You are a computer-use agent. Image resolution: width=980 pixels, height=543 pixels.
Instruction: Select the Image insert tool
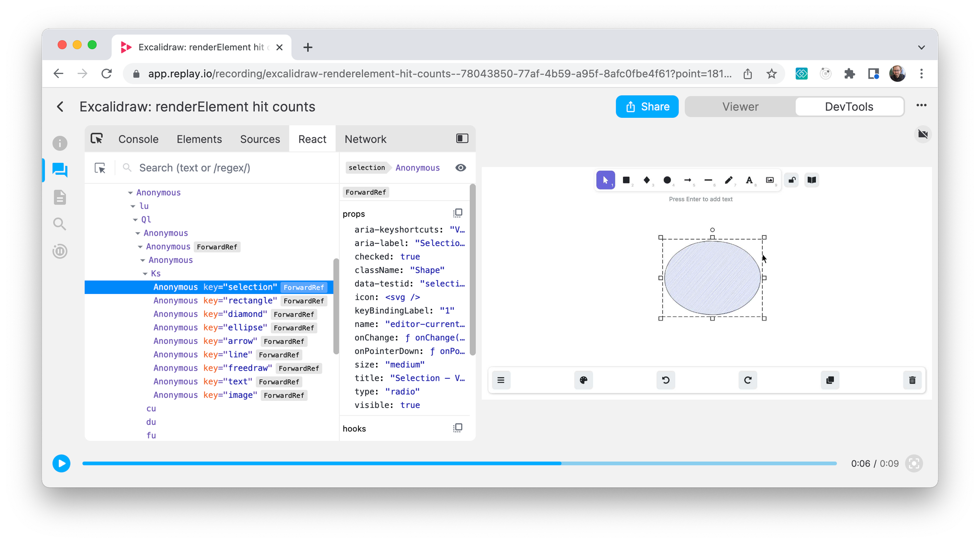(769, 179)
